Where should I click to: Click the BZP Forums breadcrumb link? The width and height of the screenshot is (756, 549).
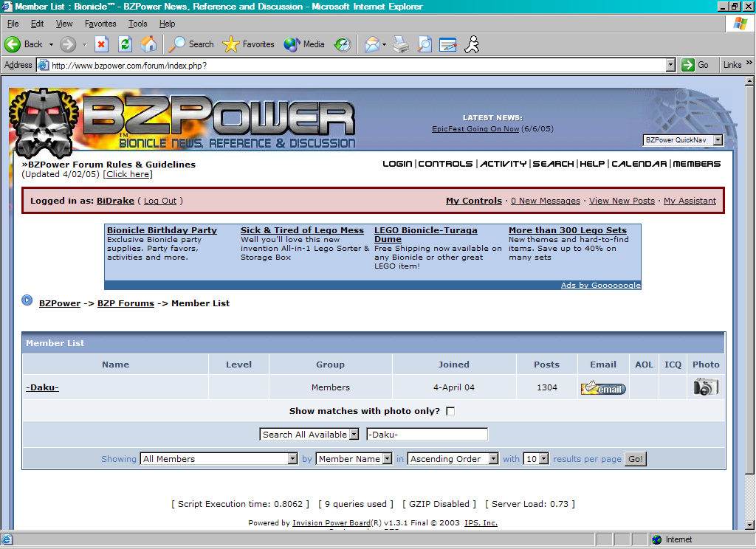(x=126, y=303)
